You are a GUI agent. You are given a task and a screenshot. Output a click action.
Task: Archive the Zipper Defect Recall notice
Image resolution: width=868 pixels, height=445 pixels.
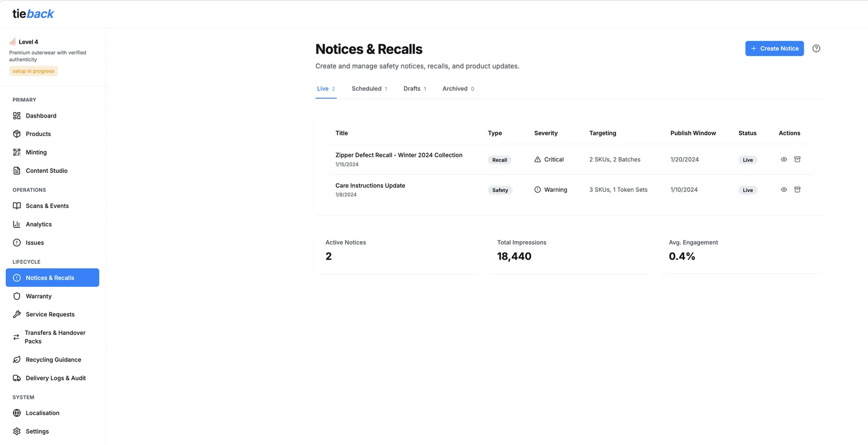(797, 159)
